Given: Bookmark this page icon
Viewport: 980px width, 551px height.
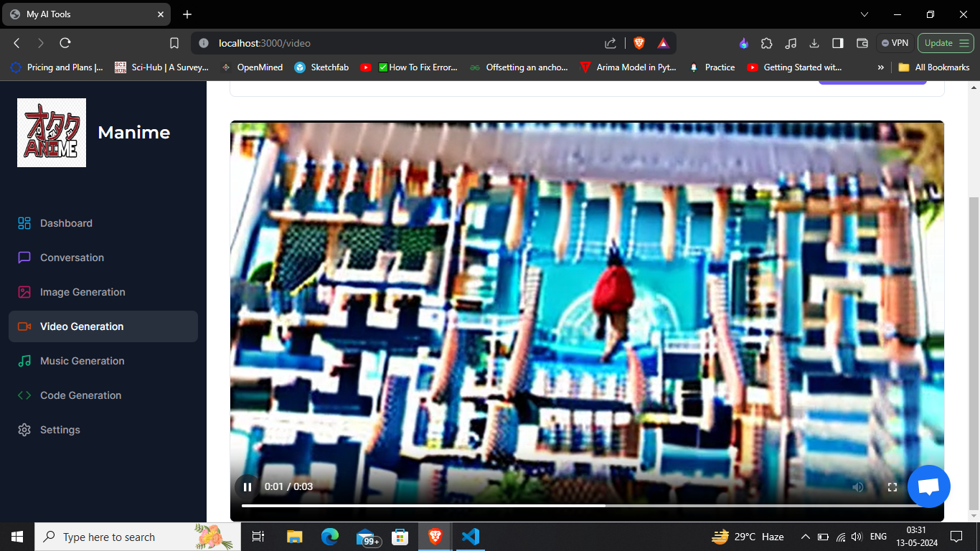Looking at the screenshot, I should (x=174, y=43).
